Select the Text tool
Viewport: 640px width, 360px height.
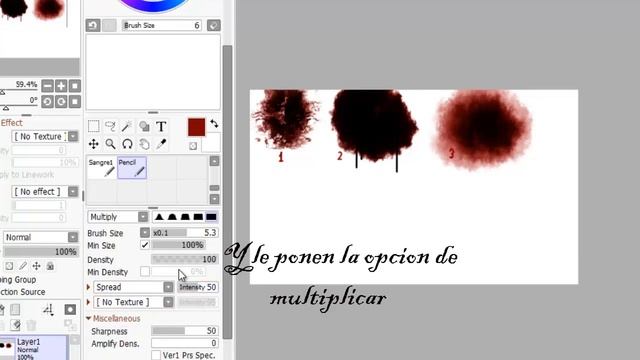click(161, 127)
